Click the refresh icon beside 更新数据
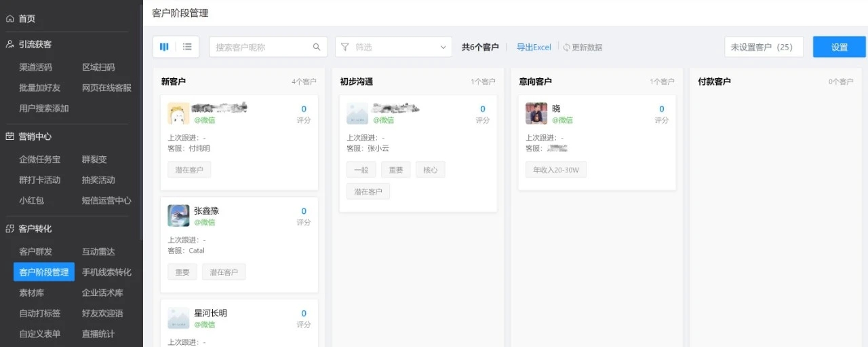Viewport: 868px width, 347px height. pyautogui.click(x=567, y=48)
